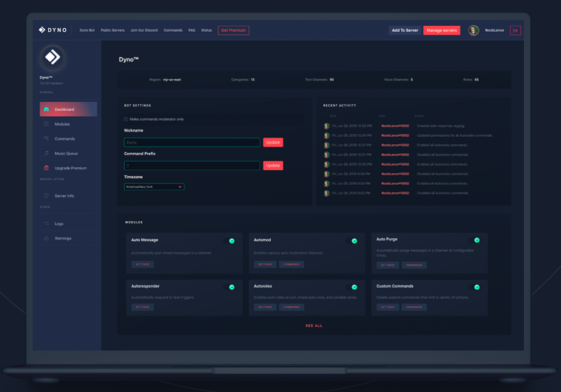Viewport: 561px width, 392px height.
Task: Click the Upgrade Premium icon
Action: [x=46, y=168]
